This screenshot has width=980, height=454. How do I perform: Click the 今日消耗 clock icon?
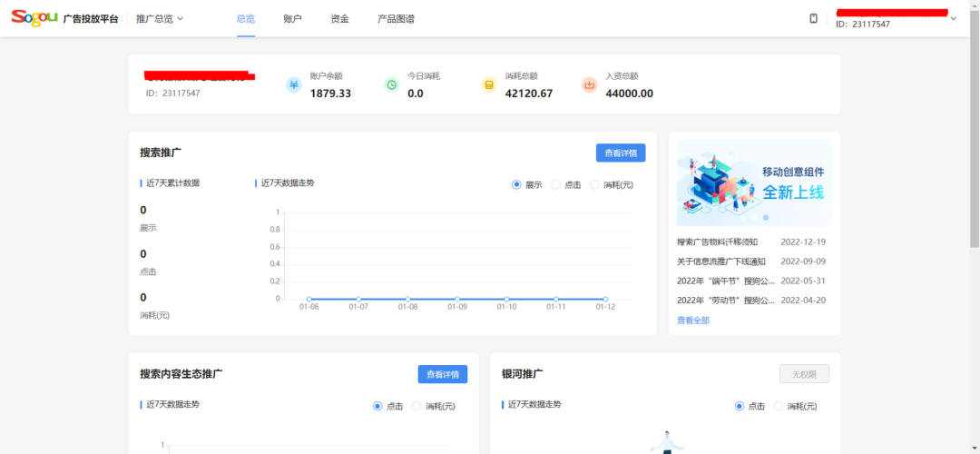point(391,84)
